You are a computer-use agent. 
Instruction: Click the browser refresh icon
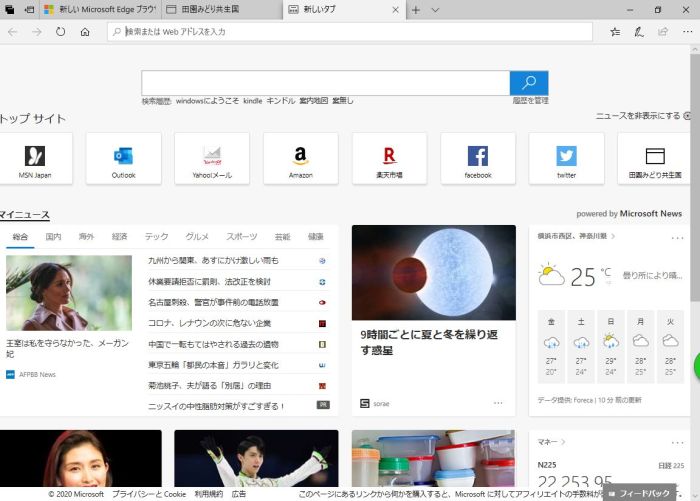pyautogui.click(x=61, y=32)
